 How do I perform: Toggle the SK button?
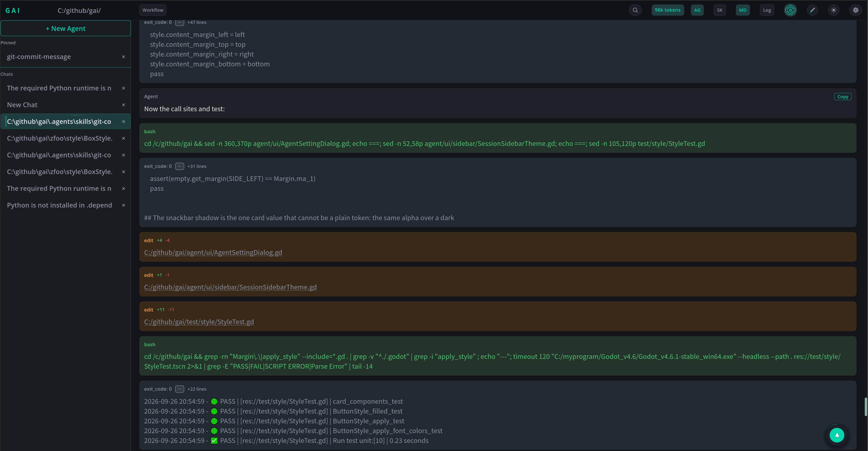pyautogui.click(x=719, y=10)
